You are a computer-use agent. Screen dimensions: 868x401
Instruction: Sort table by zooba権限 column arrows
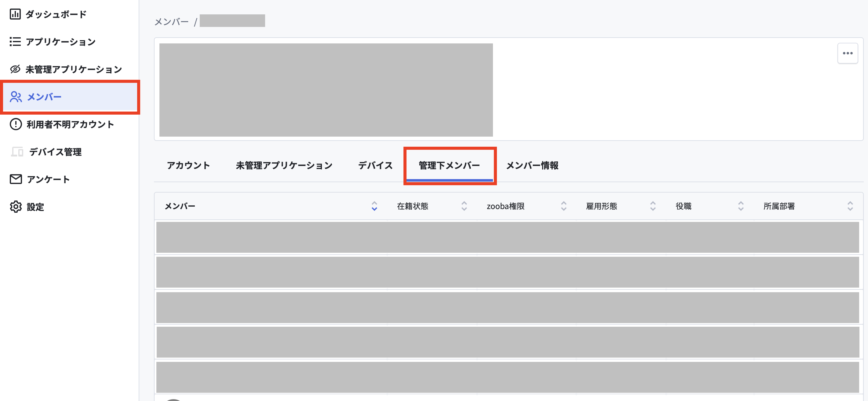(x=563, y=206)
